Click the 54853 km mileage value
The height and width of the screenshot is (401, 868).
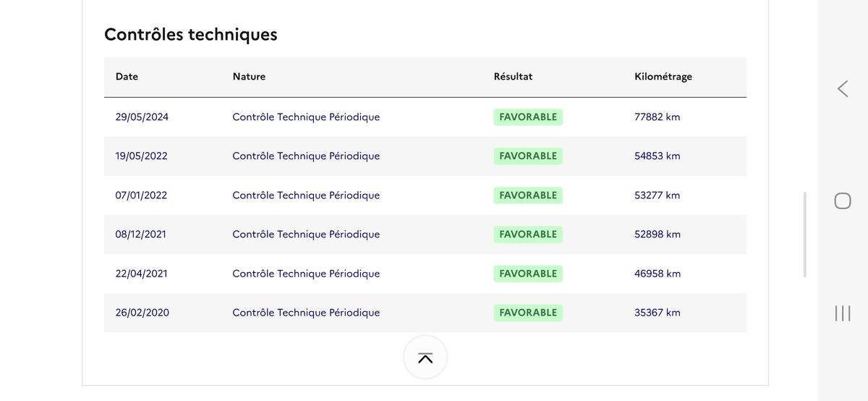658,156
